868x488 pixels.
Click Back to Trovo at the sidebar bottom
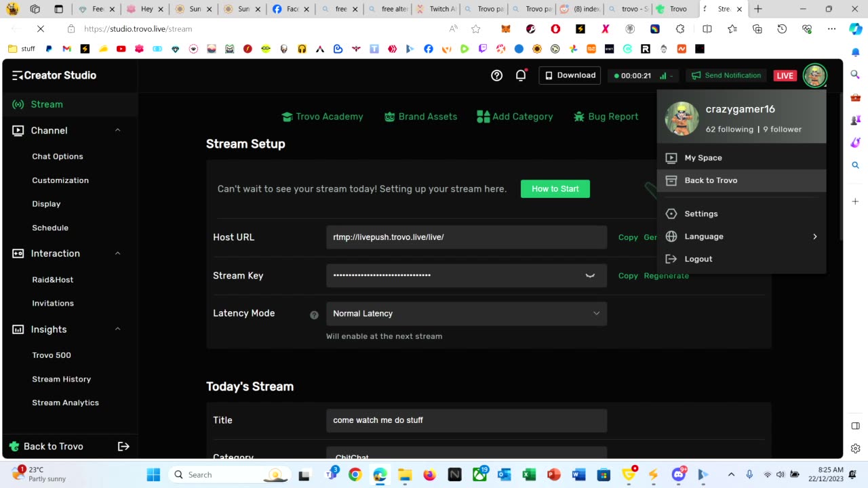coord(46,446)
